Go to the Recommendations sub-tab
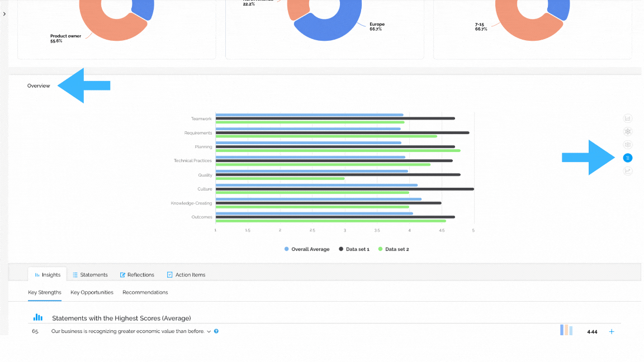The height and width of the screenshot is (362, 644). click(145, 293)
